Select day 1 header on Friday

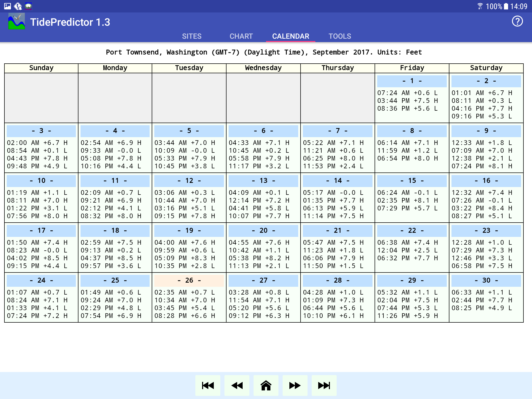(x=412, y=81)
